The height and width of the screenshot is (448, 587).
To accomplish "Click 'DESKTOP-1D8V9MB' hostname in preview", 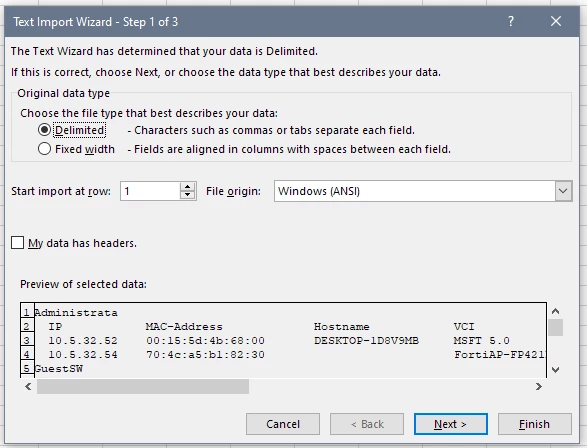I will coord(367,341).
